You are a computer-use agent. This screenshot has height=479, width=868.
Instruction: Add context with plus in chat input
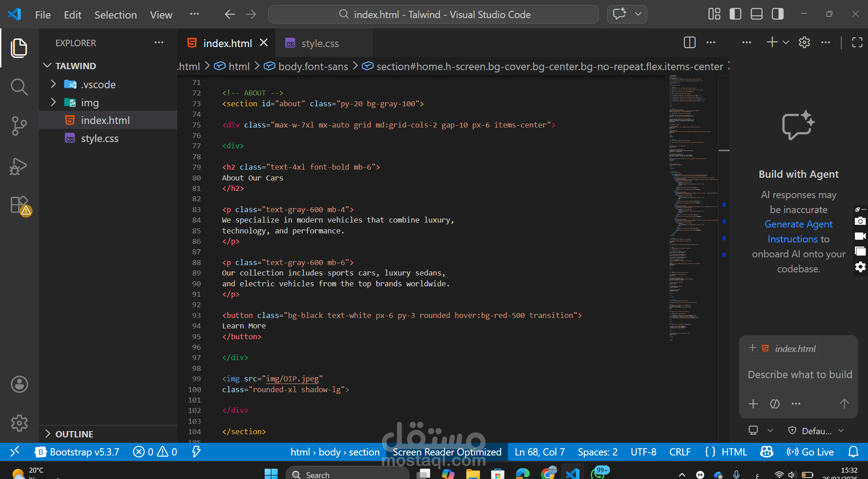[753, 403]
